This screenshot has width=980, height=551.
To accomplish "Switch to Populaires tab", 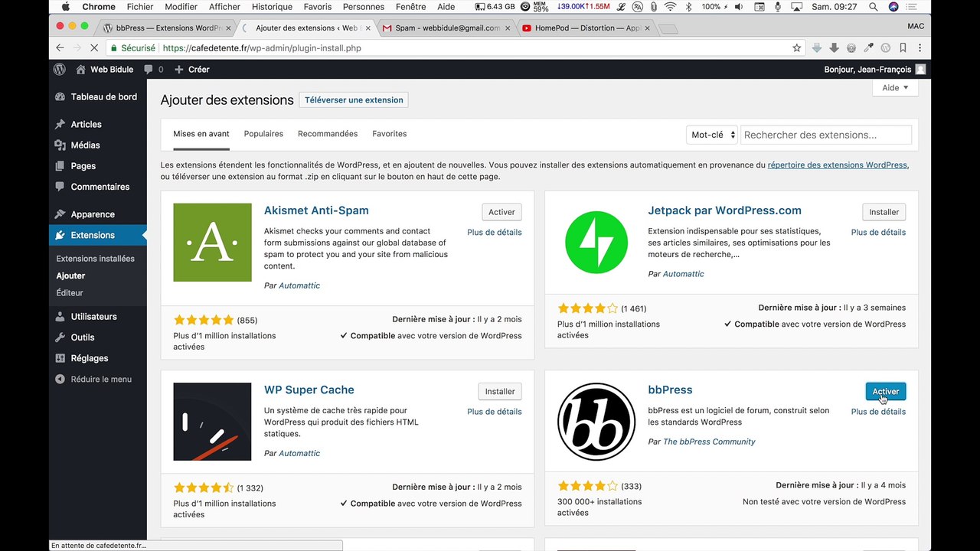I will [x=263, y=134].
